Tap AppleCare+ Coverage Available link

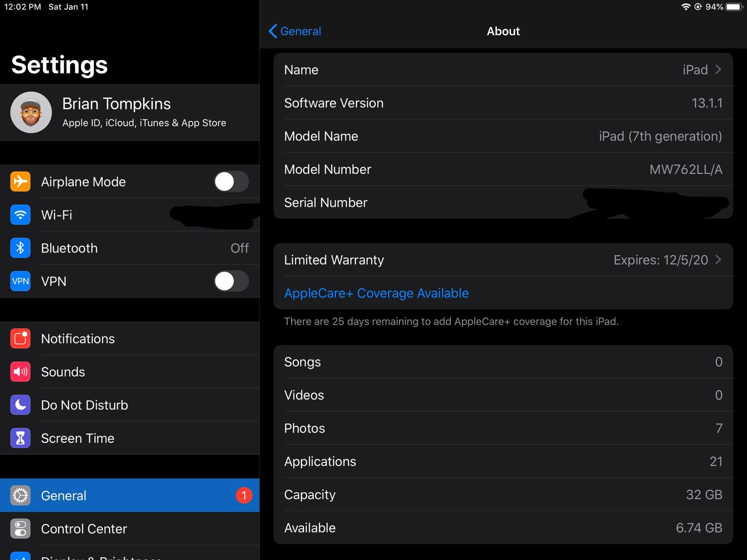click(x=376, y=293)
